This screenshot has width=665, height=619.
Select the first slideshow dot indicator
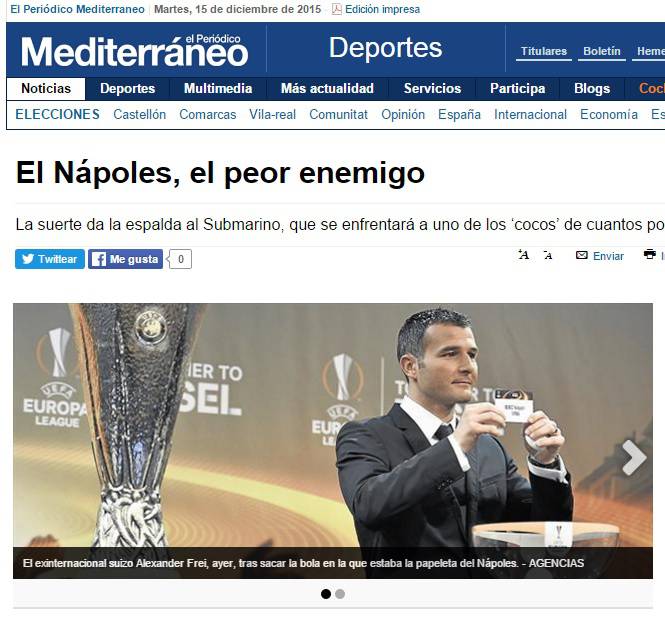[x=326, y=594]
